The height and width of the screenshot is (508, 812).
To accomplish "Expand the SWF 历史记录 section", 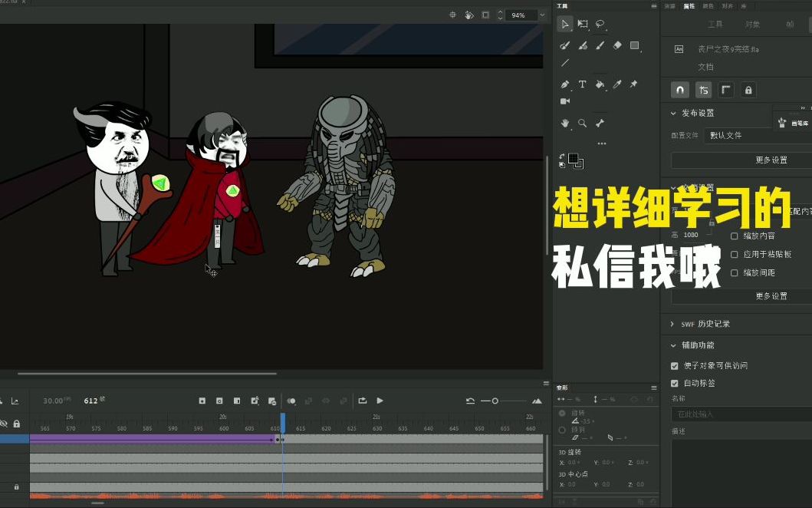I will [672, 324].
